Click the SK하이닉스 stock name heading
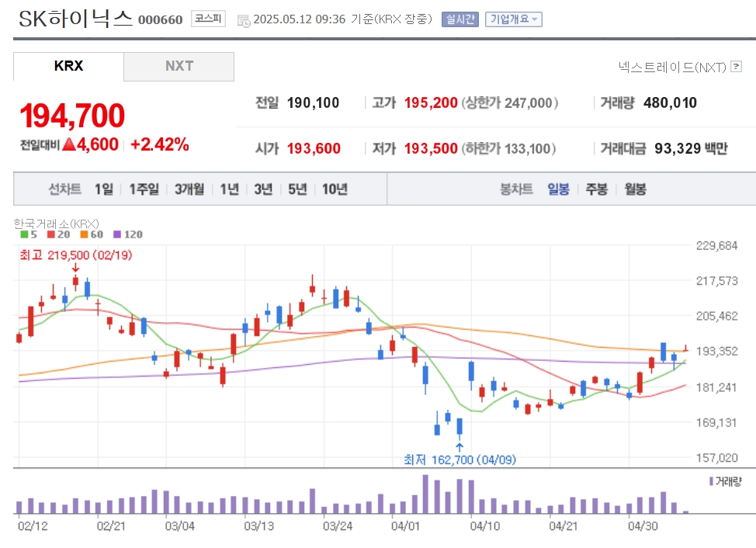This screenshot has height=548, width=756. tap(75, 19)
